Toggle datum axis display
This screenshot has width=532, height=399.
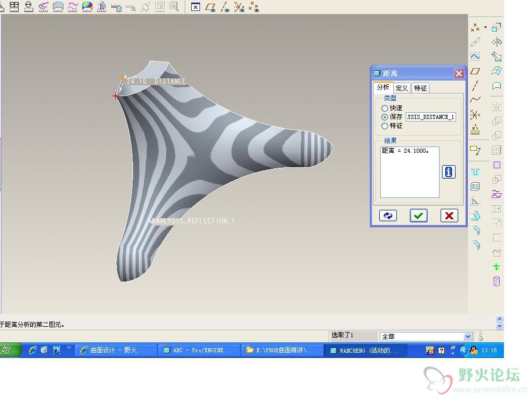225,7
